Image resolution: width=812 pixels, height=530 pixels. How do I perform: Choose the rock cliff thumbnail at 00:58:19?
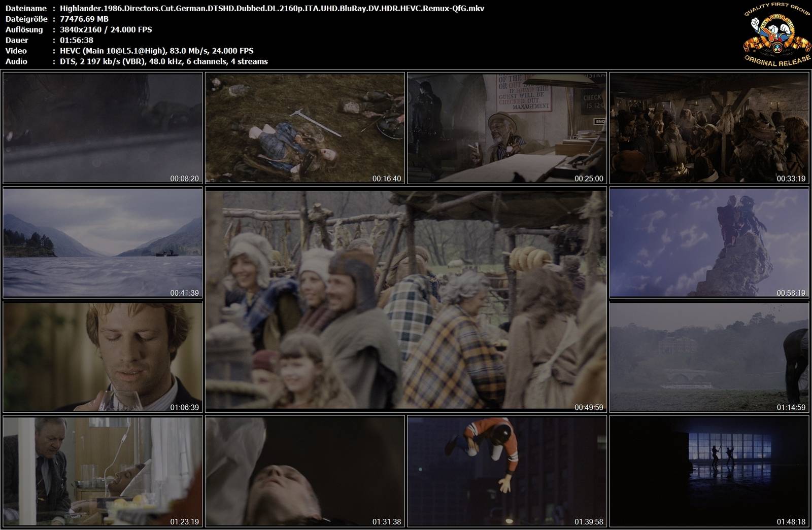pyautogui.click(x=709, y=242)
